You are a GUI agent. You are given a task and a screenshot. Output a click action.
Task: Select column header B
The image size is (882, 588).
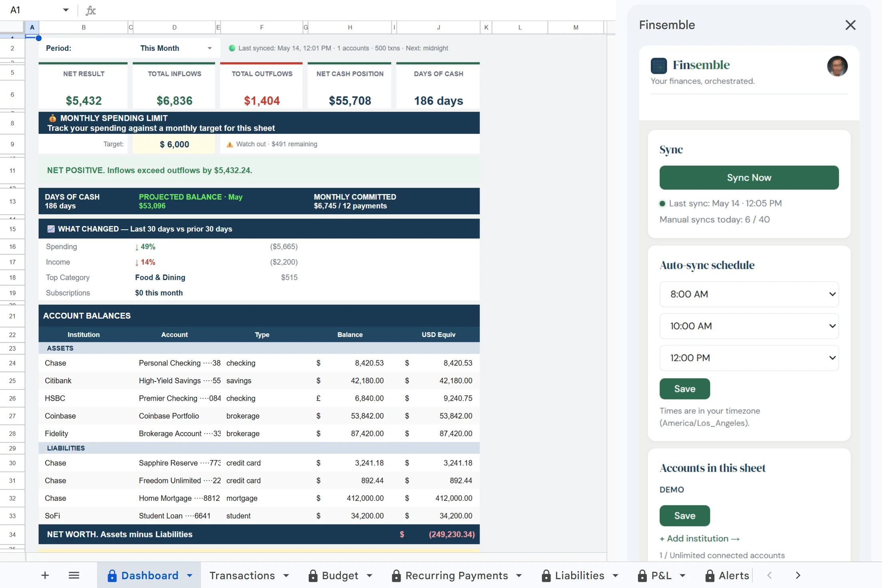[83, 27]
